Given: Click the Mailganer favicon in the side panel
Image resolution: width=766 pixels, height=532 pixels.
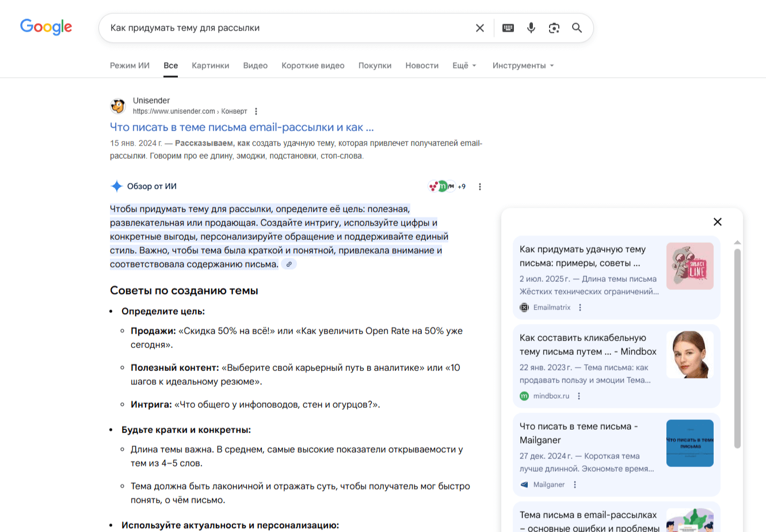Looking at the screenshot, I should coord(524,484).
